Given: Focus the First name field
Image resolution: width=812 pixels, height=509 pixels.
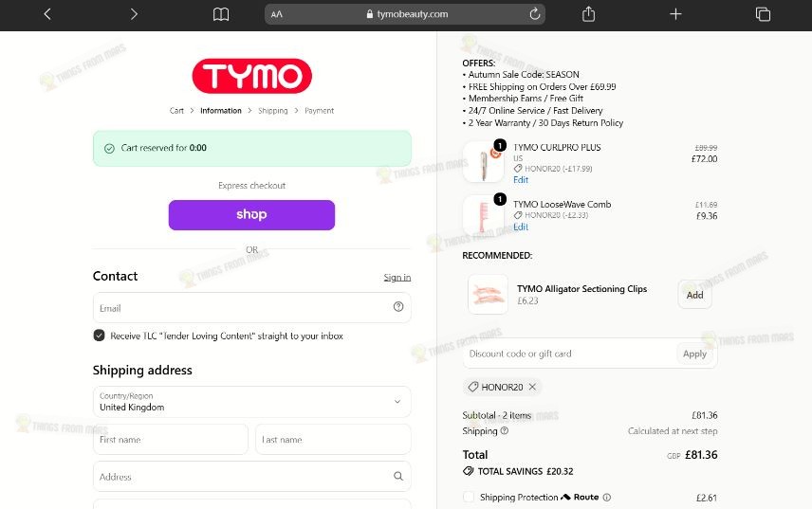Looking at the screenshot, I should pos(171,439).
